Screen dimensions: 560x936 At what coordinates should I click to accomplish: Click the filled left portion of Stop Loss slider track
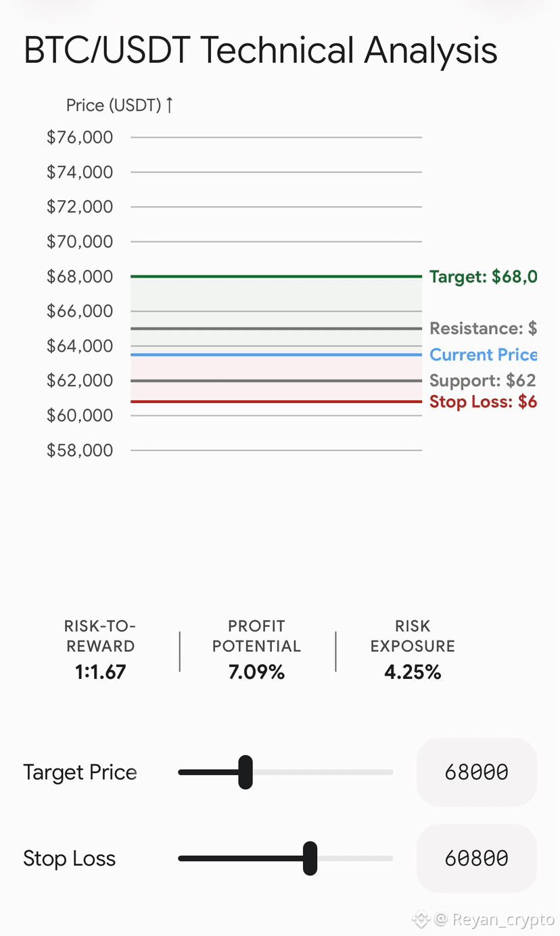(x=241, y=858)
